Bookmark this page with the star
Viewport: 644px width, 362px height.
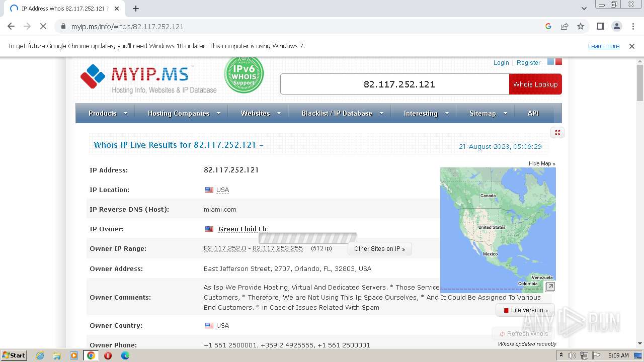[581, 27]
